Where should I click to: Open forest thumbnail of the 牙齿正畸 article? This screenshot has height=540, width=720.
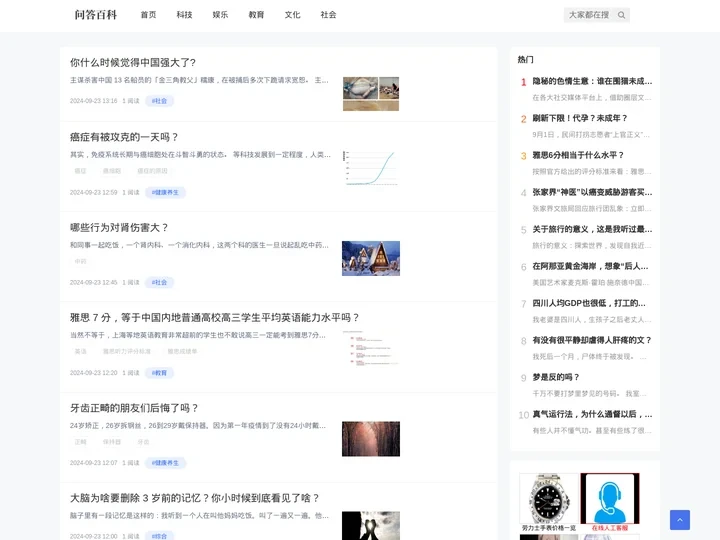click(371, 439)
